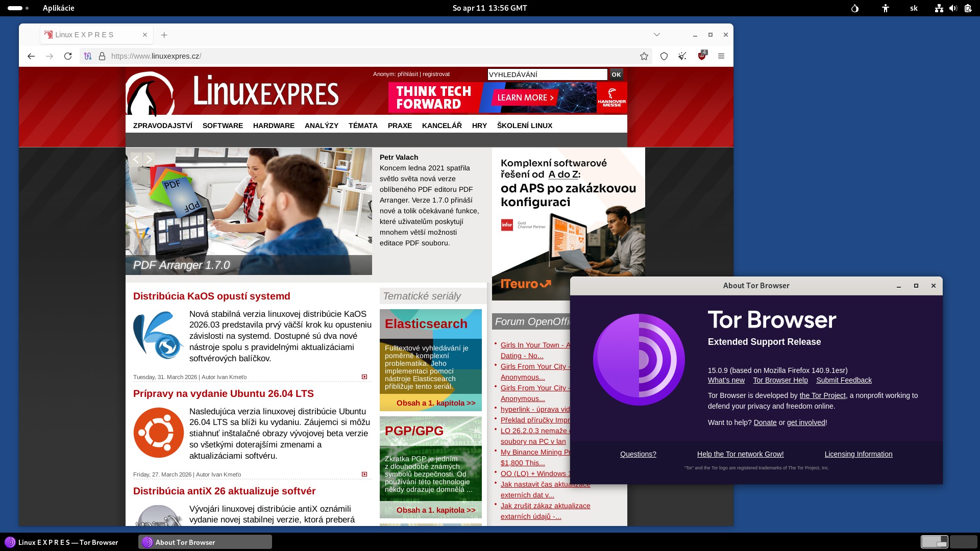Open the uBlock Origin extension icon
This screenshot has width=980, height=551.
(702, 56)
